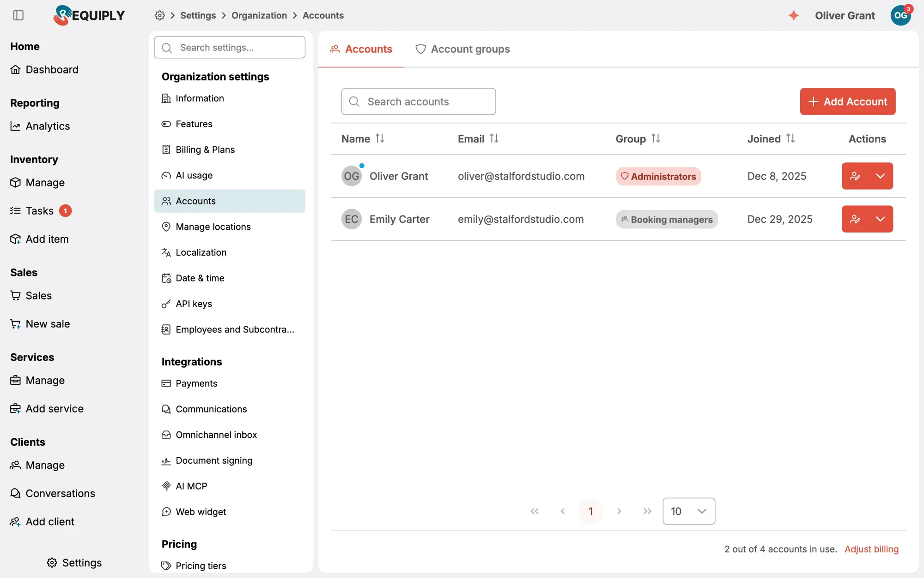Open AI usage settings

230,175
